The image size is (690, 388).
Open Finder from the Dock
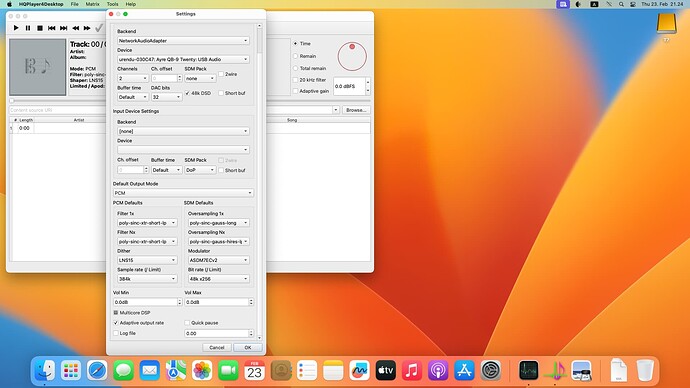coord(44,371)
